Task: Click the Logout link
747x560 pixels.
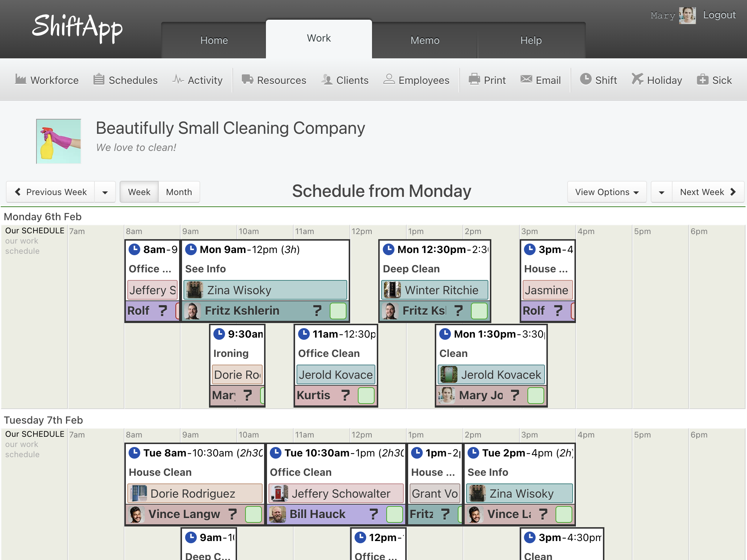Action: (719, 15)
